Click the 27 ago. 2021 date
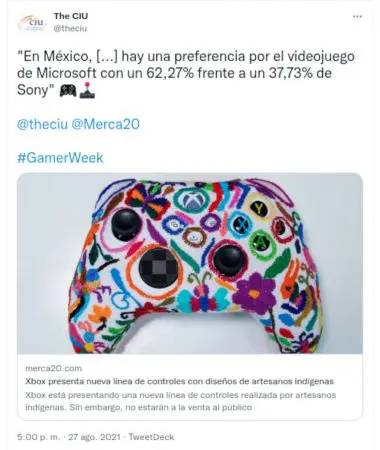The image size is (380, 450). 94,437
